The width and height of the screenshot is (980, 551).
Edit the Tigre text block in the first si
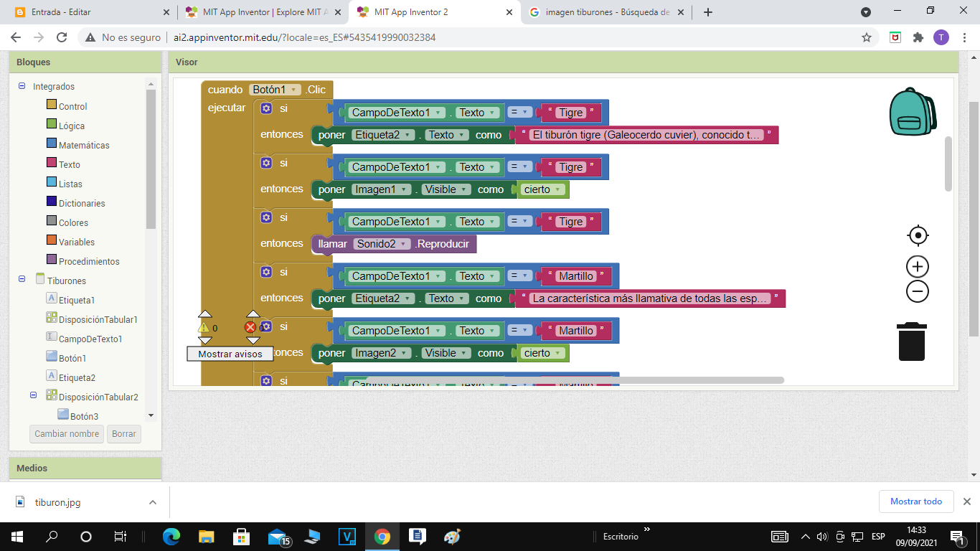click(571, 113)
